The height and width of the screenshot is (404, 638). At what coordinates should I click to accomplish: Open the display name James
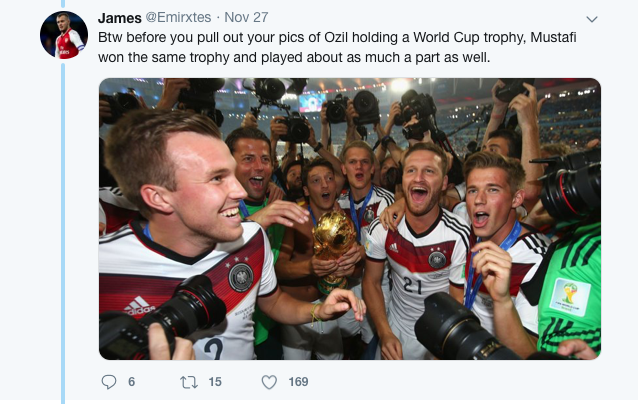120,18
